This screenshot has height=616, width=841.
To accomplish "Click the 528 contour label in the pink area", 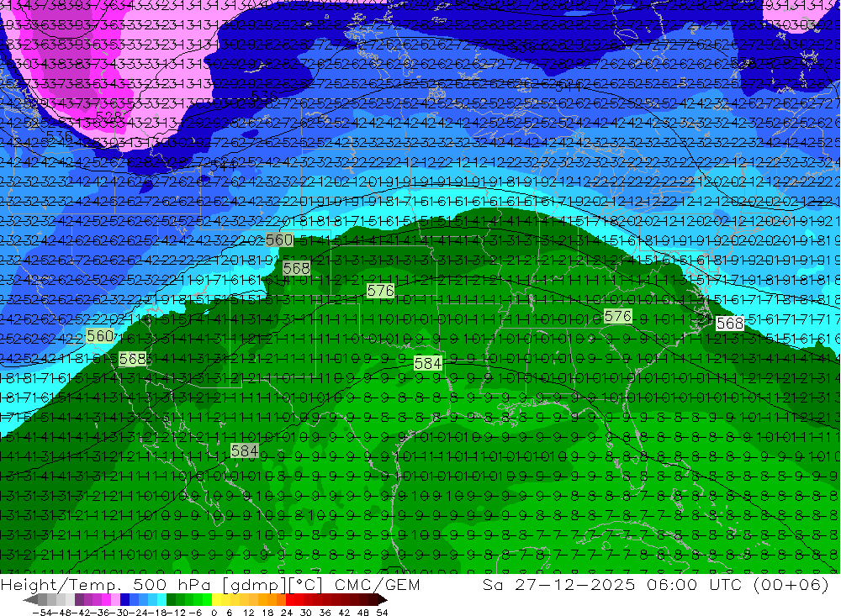I will pyautogui.click(x=108, y=116).
